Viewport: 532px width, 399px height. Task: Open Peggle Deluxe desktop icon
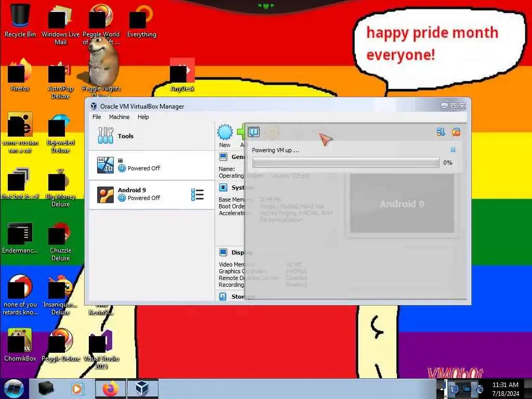pos(60,345)
